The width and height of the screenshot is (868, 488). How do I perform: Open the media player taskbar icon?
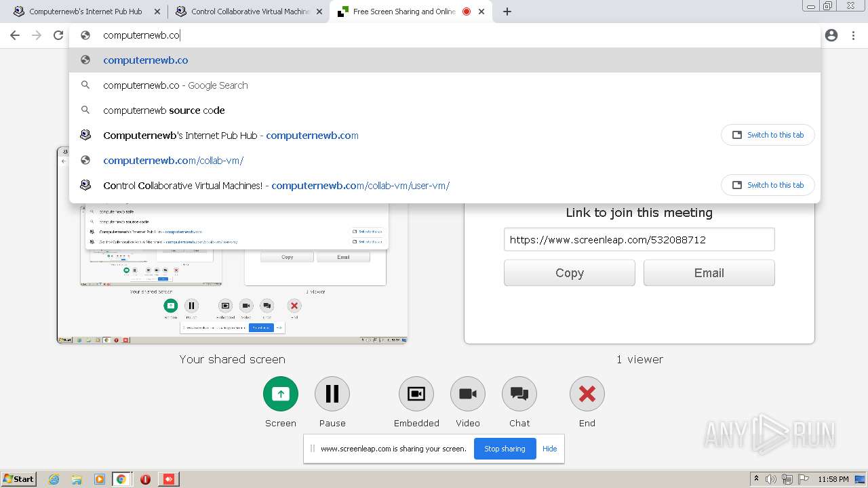tap(99, 479)
